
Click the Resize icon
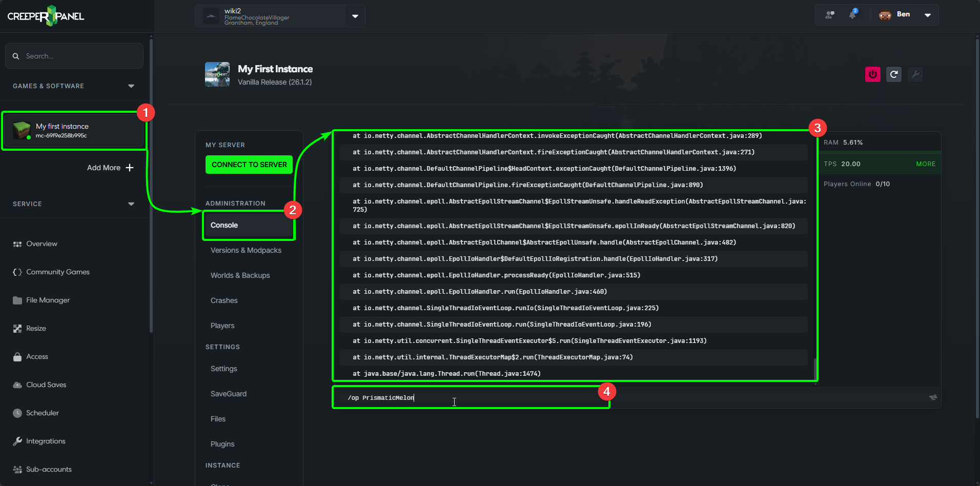pyautogui.click(x=17, y=329)
